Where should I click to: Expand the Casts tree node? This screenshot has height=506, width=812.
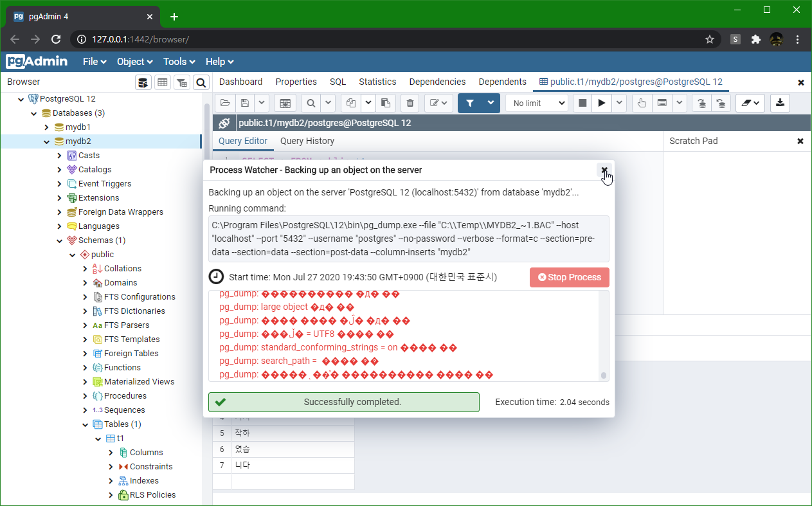[x=59, y=156]
